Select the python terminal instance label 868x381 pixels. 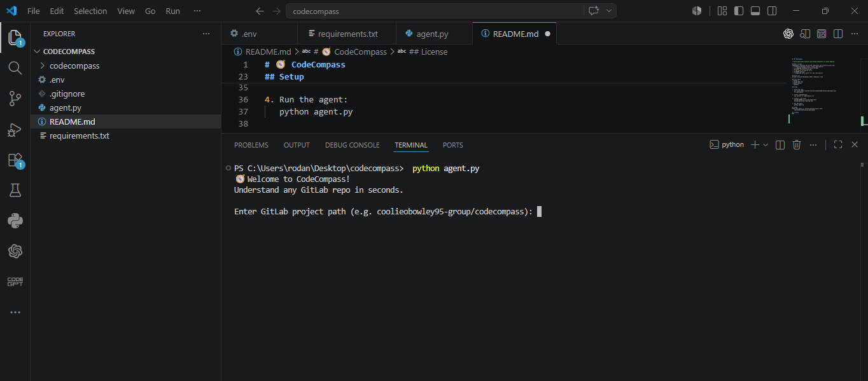[727, 145]
